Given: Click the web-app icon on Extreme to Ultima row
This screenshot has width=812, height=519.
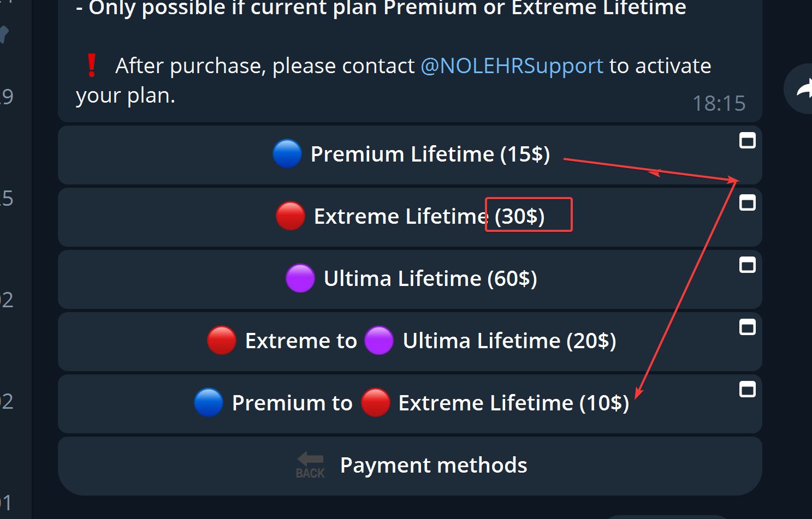Looking at the screenshot, I should 747,327.
